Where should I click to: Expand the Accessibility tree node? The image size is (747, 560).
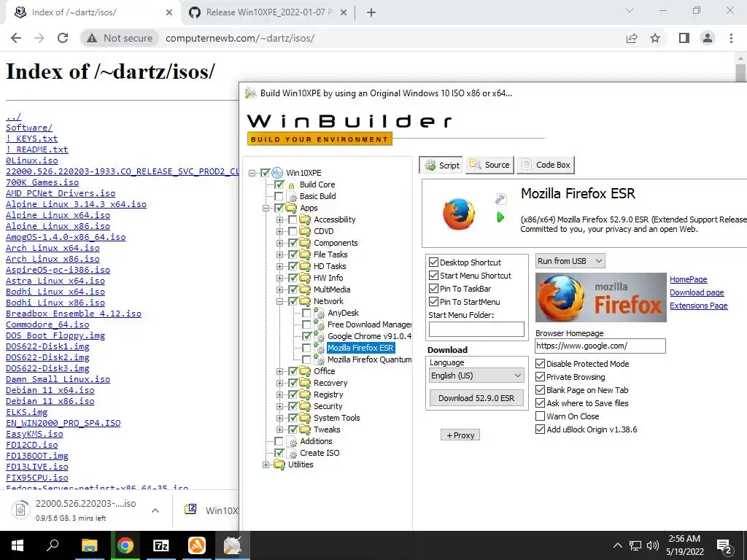coord(279,219)
